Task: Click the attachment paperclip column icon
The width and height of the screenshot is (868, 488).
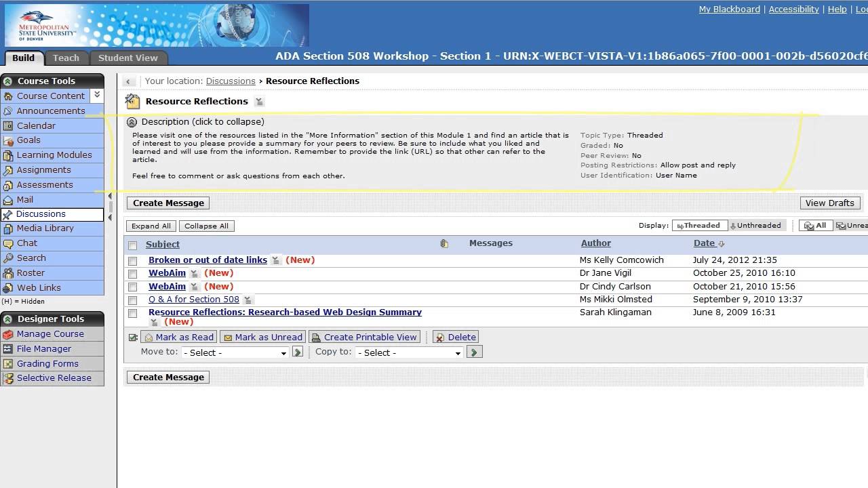Action: pyautogui.click(x=444, y=243)
